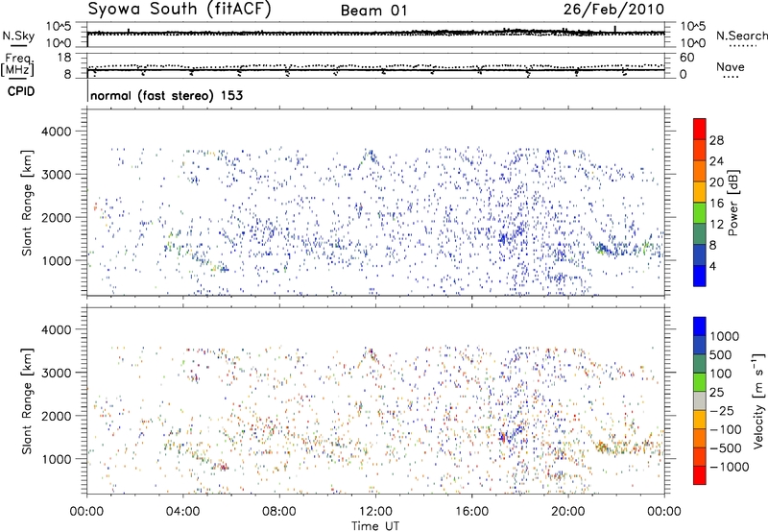The height and width of the screenshot is (532, 768).
Task: Click the 'CPID' label
Action: (21, 91)
